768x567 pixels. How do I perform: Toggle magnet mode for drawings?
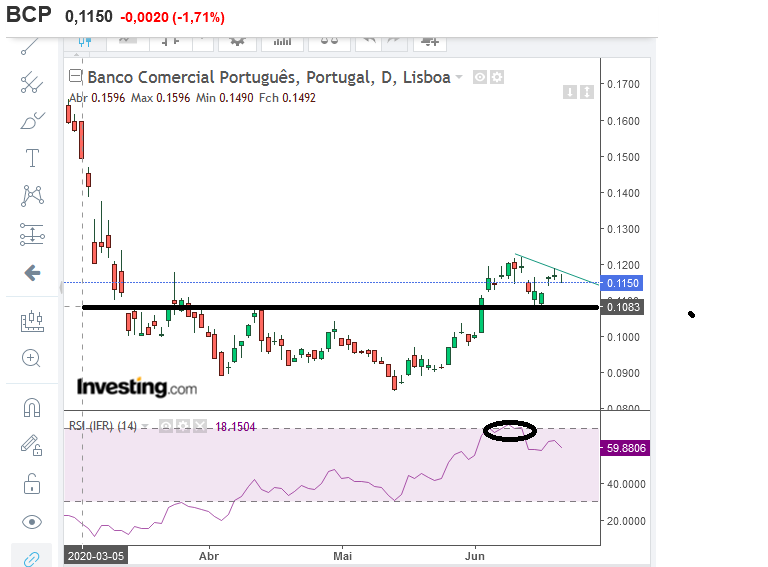tap(32, 407)
